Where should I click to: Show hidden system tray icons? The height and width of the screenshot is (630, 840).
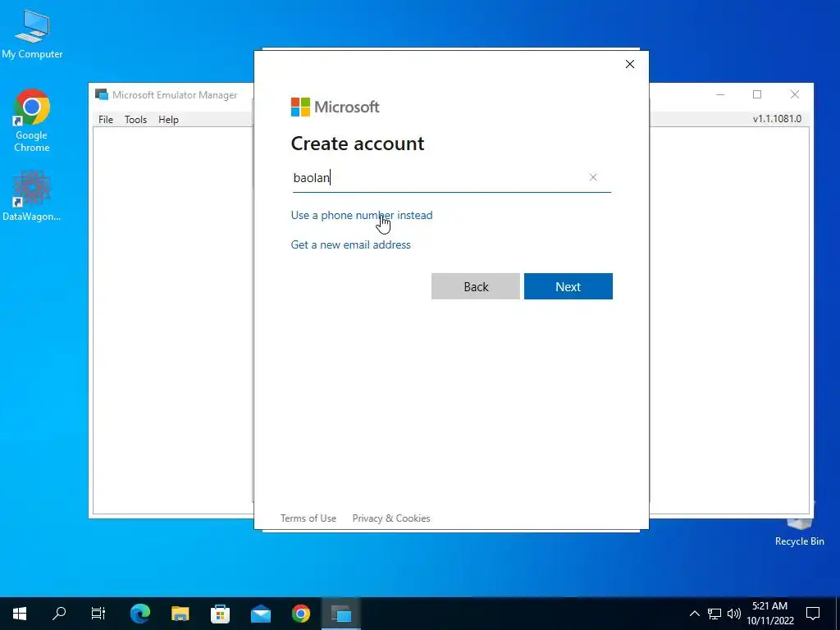point(694,614)
